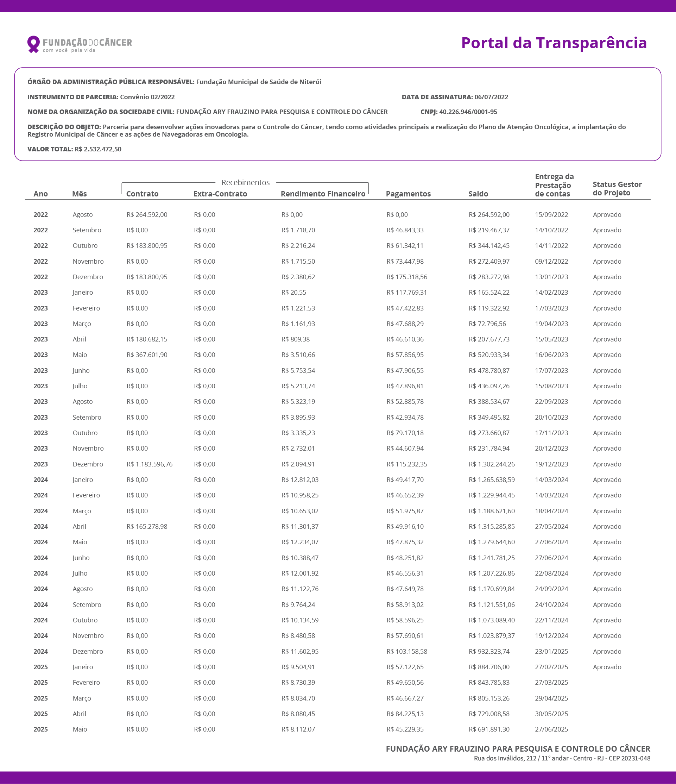Click the Portal da Transparência heading
676x784 pixels.
point(554,43)
